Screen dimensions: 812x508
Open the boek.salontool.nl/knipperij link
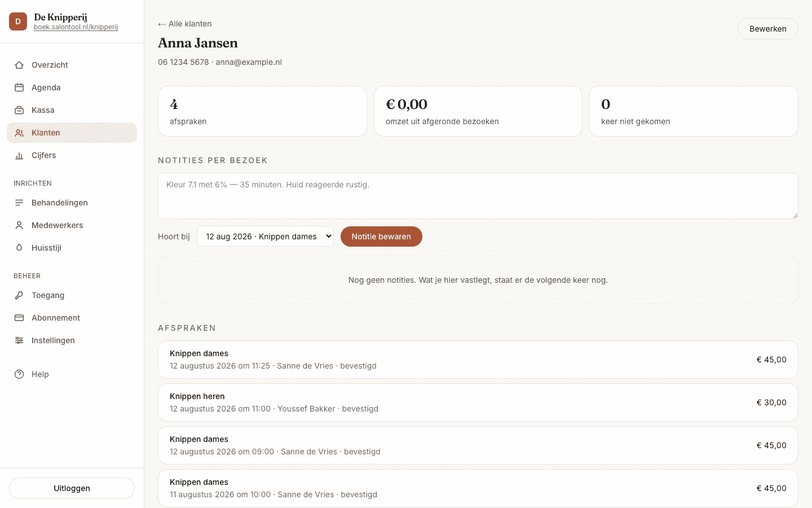76,27
